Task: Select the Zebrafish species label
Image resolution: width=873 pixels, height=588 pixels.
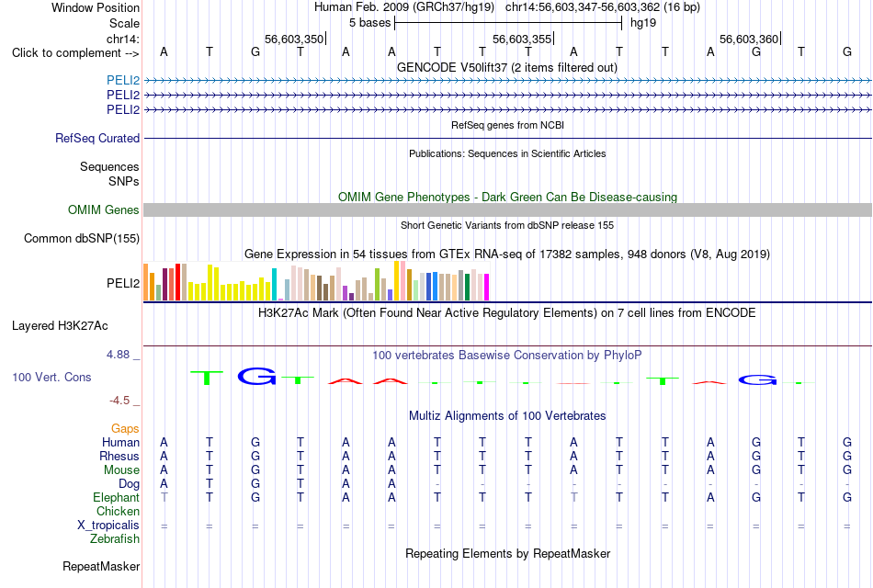Action: tap(115, 539)
